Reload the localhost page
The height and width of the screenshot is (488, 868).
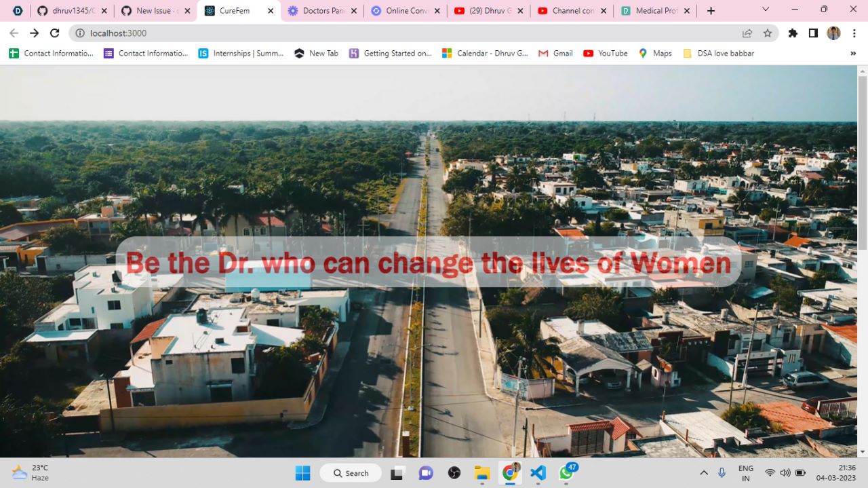click(55, 33)
